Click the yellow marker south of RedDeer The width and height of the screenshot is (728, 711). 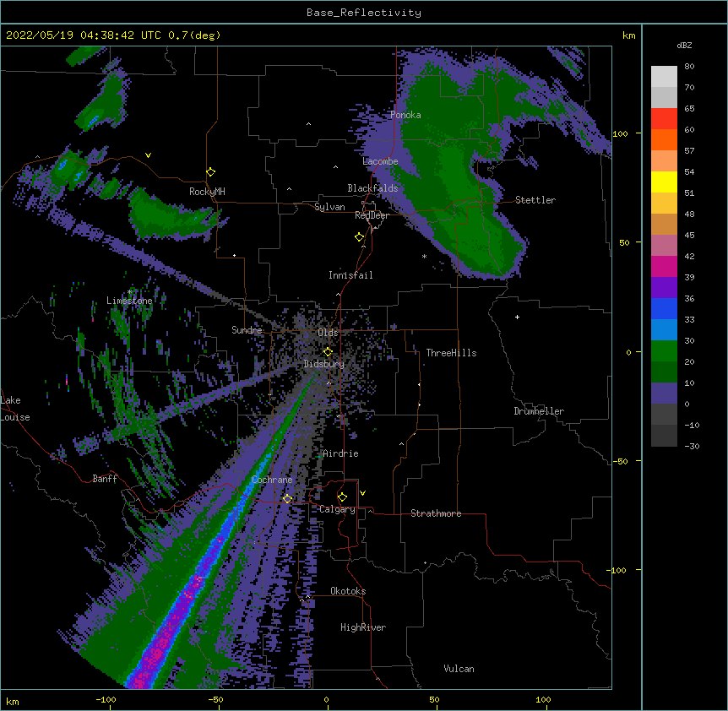click(360, 237)
